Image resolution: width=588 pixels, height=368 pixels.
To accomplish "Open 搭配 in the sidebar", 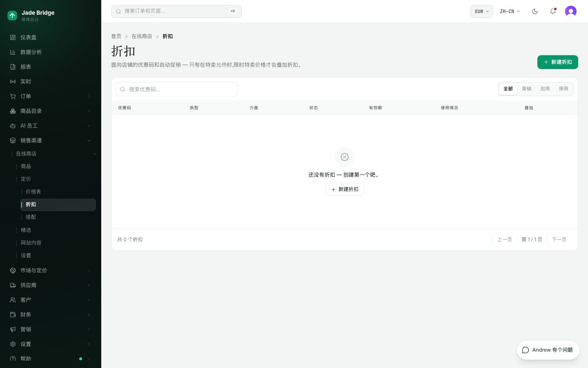I will tap(31, 217).
